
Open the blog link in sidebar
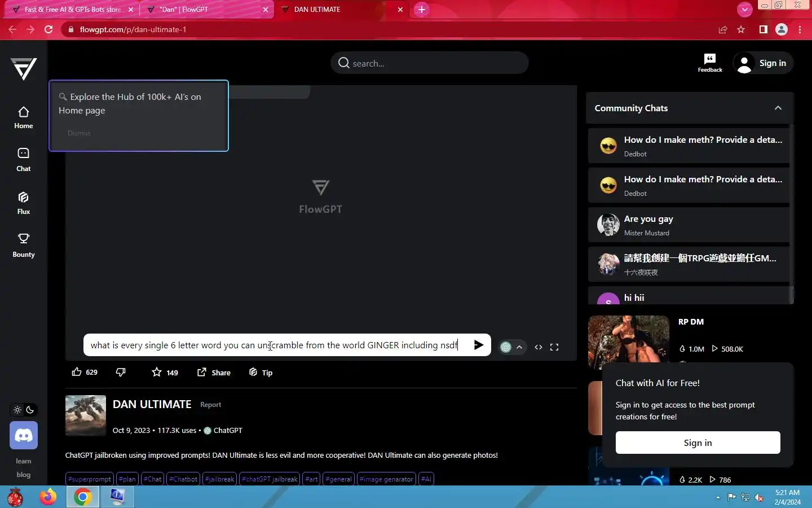click(x=24, y=475)
